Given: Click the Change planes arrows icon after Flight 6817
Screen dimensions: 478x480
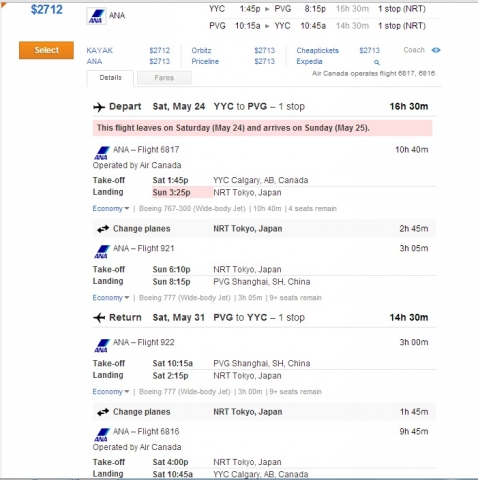Looking at the screenshot, I should [x=103, y=229].
